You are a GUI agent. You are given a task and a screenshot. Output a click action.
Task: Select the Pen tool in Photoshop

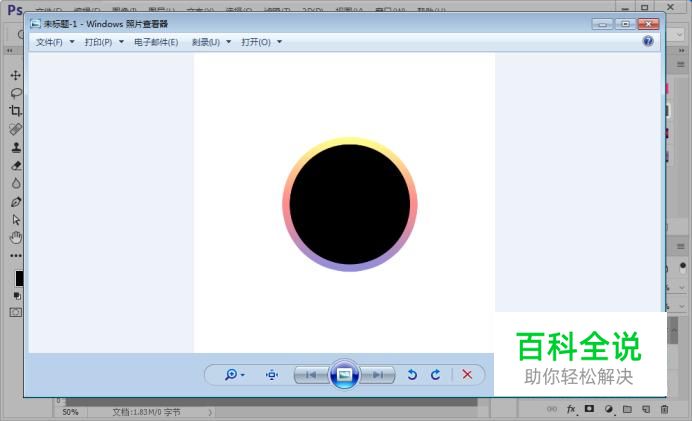click(16, 202)
